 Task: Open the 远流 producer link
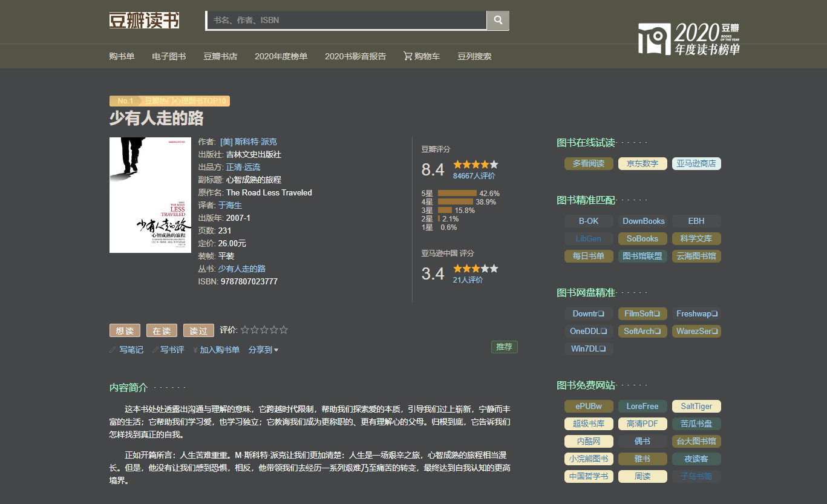(252, 167)
